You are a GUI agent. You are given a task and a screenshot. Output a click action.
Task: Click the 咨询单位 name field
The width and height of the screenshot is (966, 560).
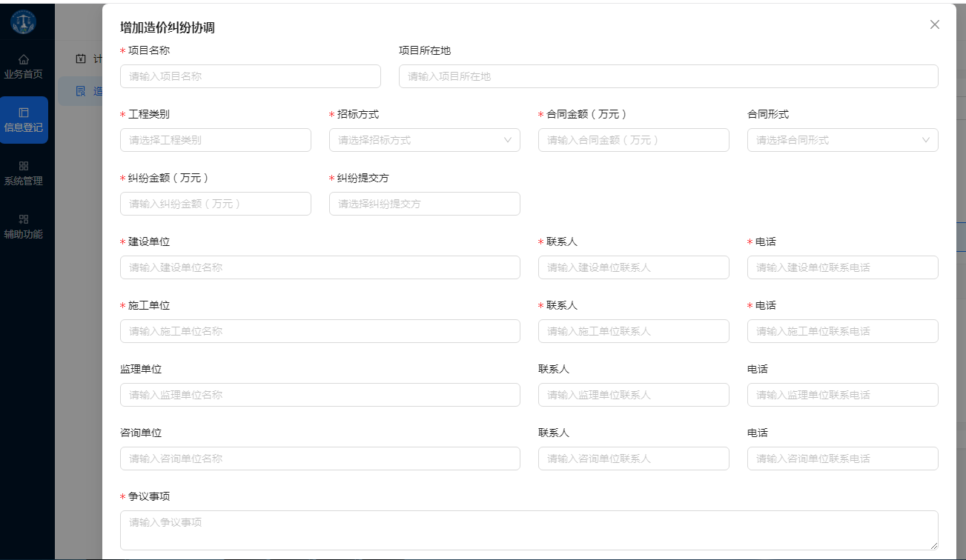(320, 459)
